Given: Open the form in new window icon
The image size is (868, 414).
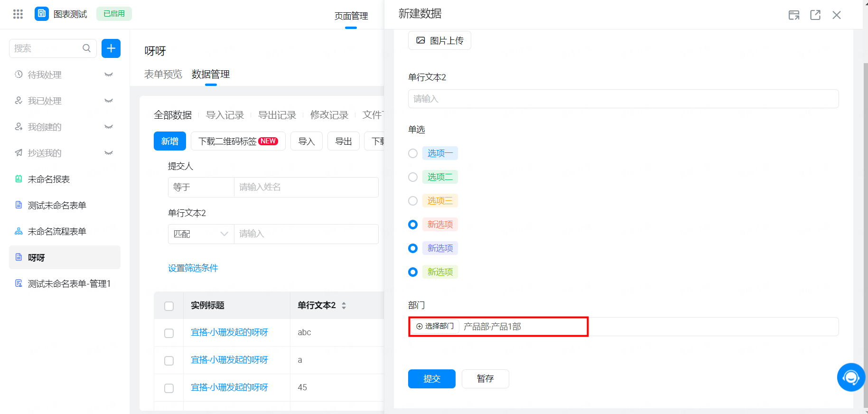Looking at the screenshot, I should [815, 15].
